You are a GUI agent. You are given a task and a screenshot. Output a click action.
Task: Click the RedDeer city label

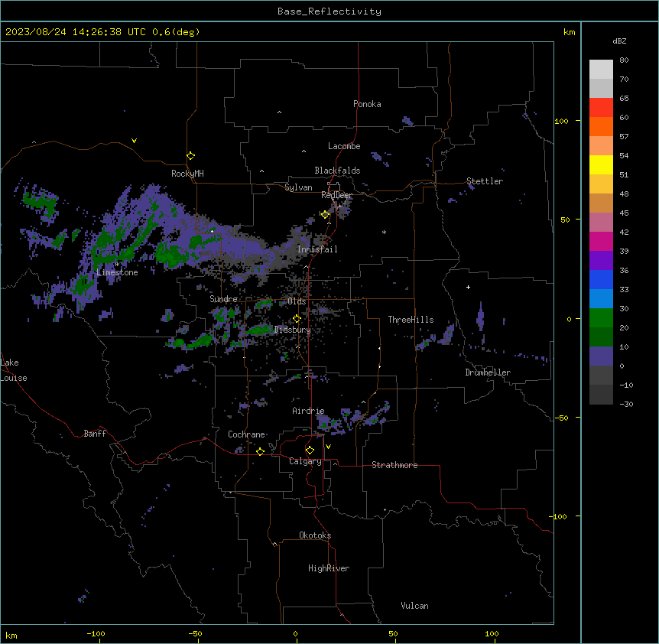pos(336,195)
